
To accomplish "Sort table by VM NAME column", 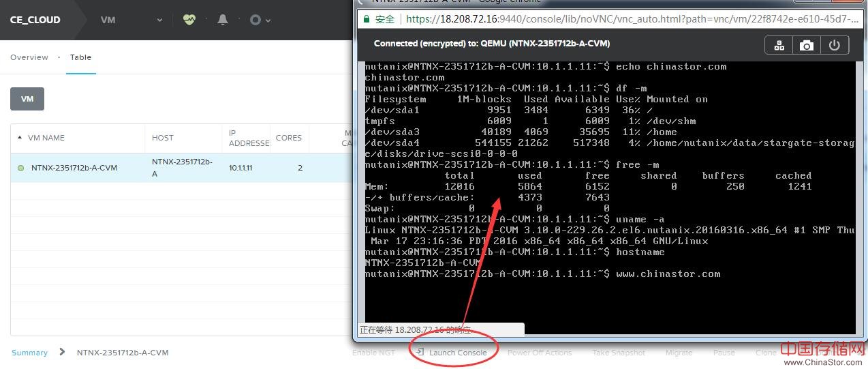I will tap(46, 138).
